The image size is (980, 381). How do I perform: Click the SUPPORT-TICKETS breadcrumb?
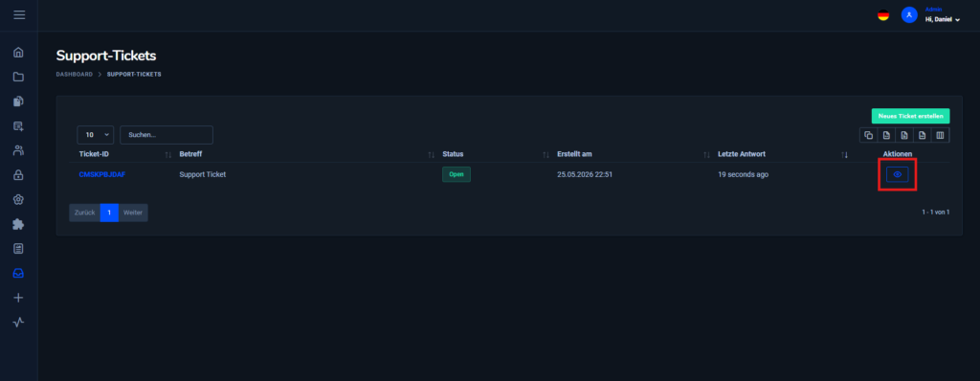coord(134,75)
